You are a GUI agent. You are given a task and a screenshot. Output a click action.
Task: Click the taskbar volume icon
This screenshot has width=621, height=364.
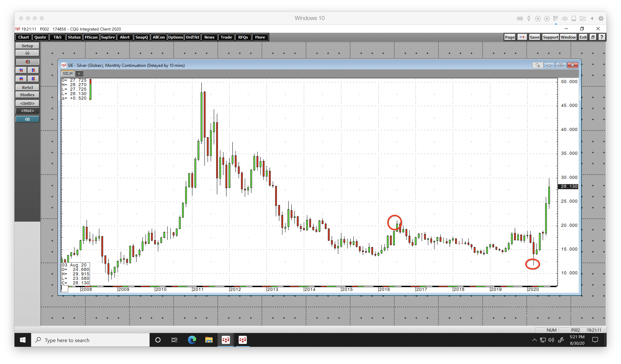click(551, 340)
